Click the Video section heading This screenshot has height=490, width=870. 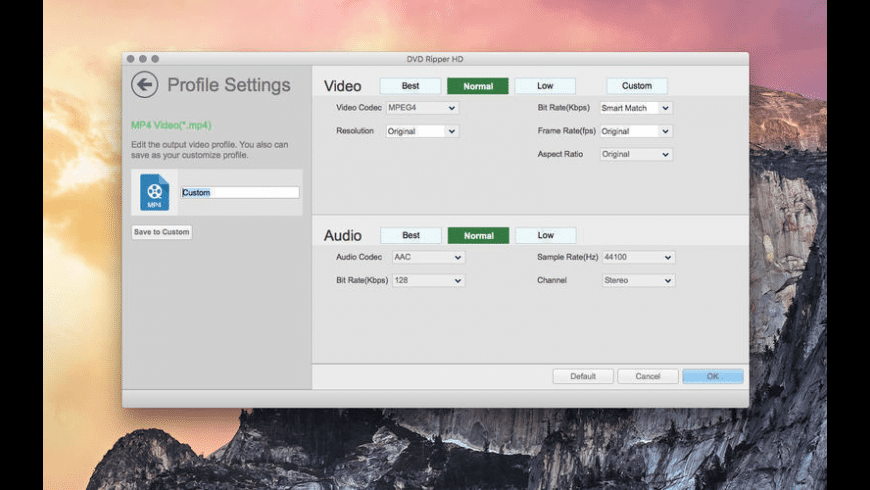(342, 86)
